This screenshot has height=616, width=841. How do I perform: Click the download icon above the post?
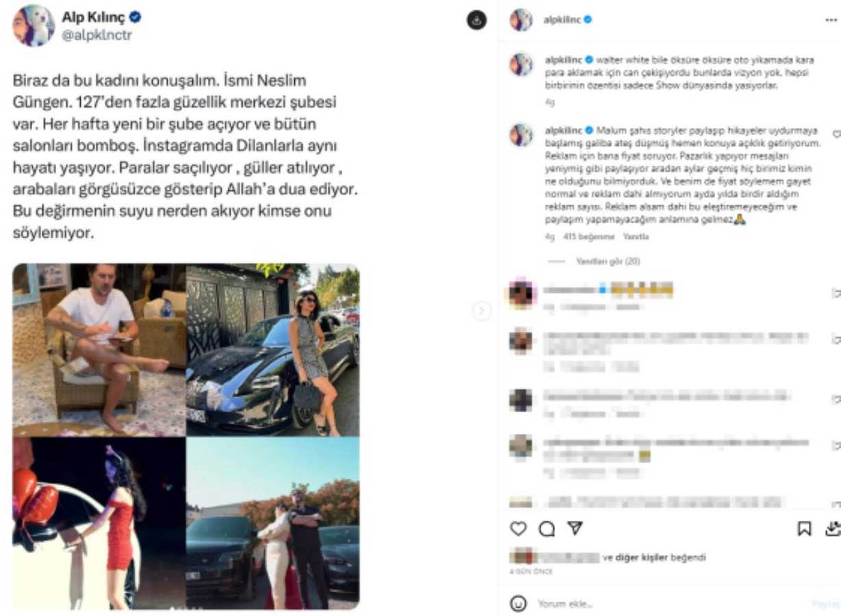477,21
